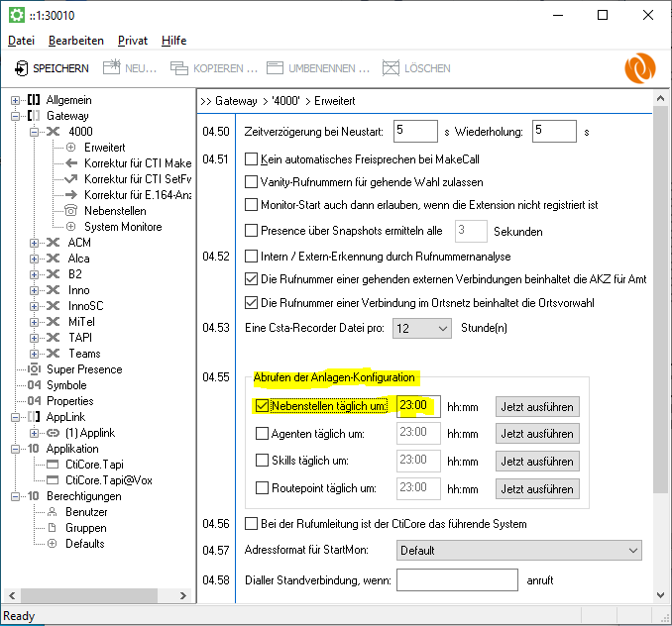
Task: Enable Agenten täglich um checkbox
Action: 263,434
